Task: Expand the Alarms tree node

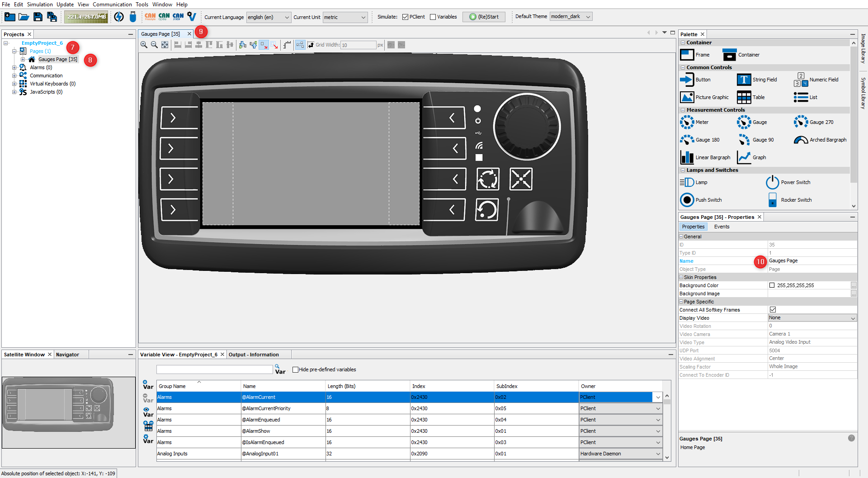Action: pyautogui.click(x=14, y=67)
